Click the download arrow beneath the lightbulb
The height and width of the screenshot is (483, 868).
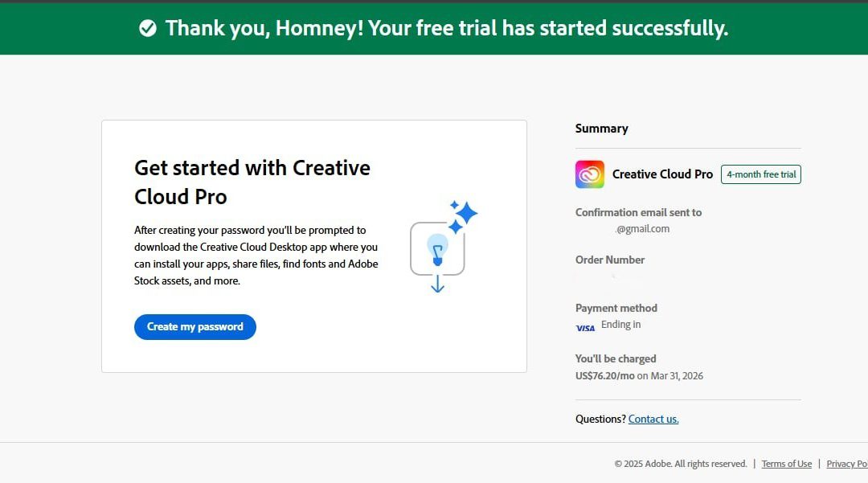[436, 287]
